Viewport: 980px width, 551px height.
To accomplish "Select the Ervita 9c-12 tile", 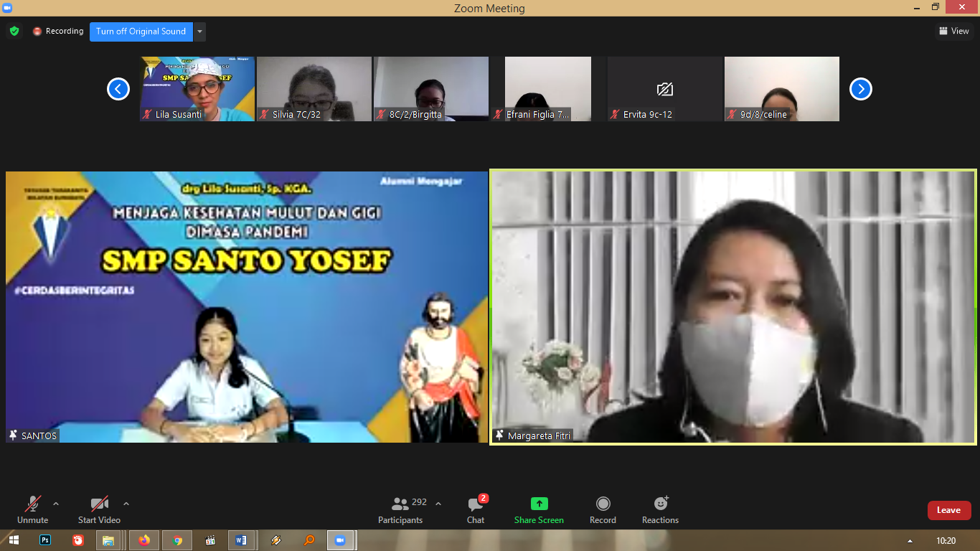I will (665, 89).
